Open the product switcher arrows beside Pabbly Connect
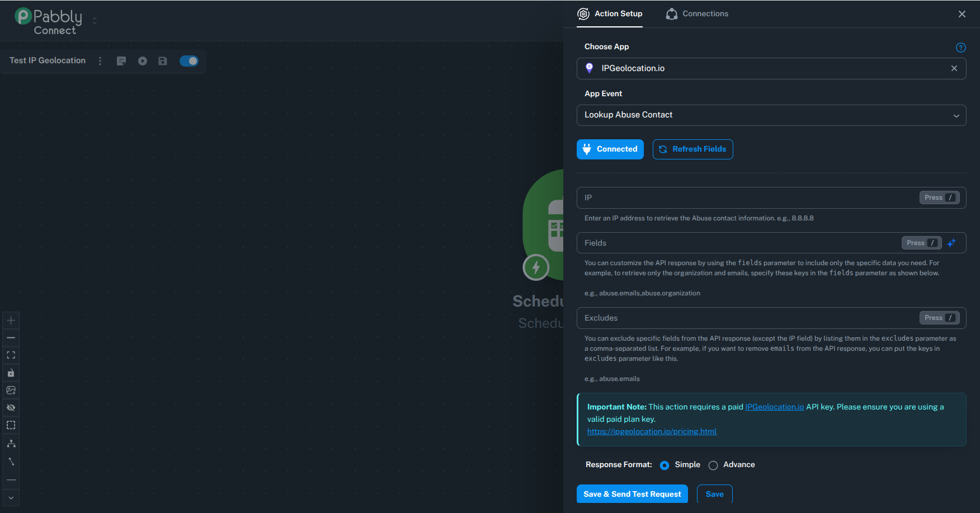 (95, 21)
